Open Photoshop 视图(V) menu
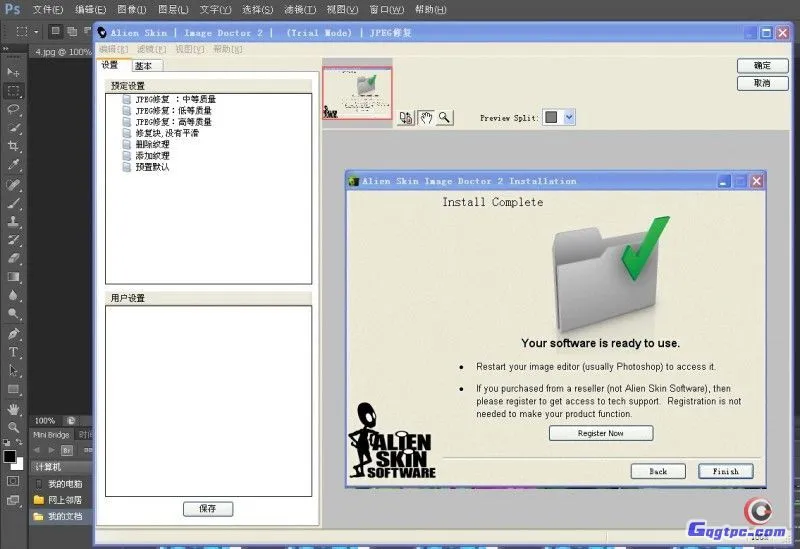This screenshot has height=549, width=800. coord(342,9)
